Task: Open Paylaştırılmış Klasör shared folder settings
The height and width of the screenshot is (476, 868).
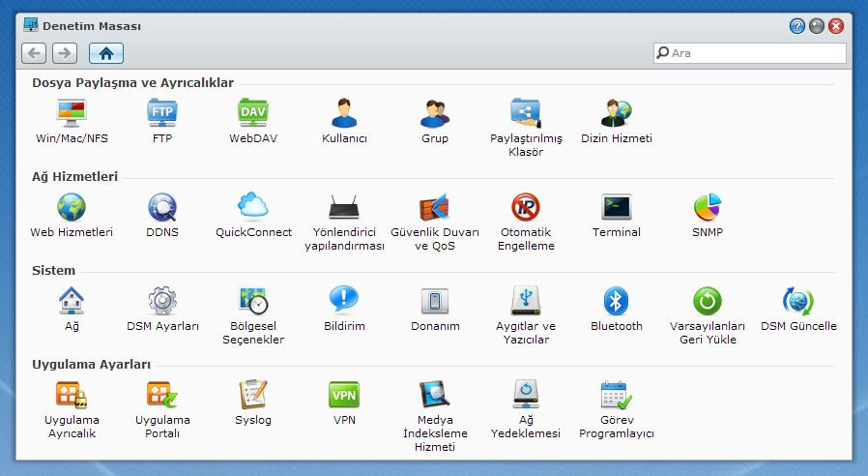Action: click(x=526, y=114)
